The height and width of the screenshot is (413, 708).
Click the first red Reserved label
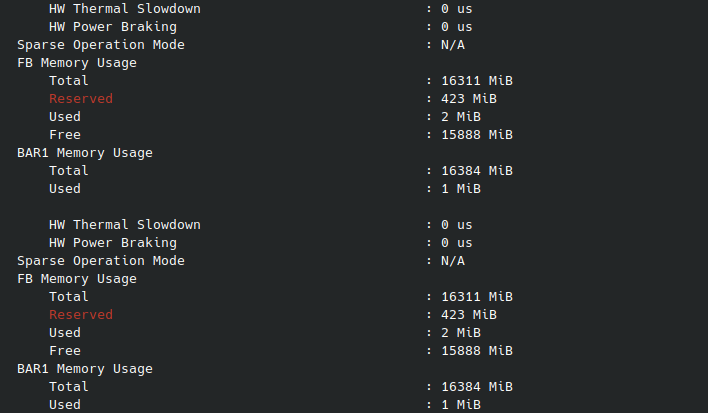click(x=81, y=98)
